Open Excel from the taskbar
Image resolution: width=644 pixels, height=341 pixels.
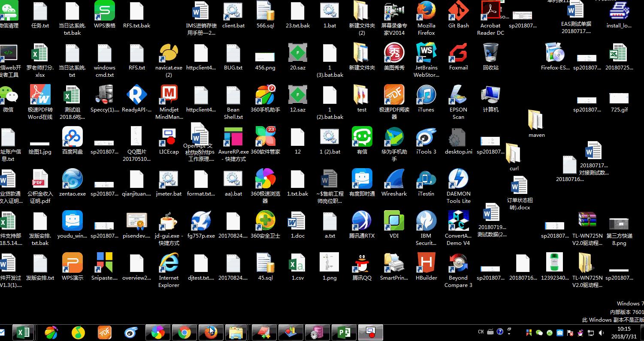point(23,332)
